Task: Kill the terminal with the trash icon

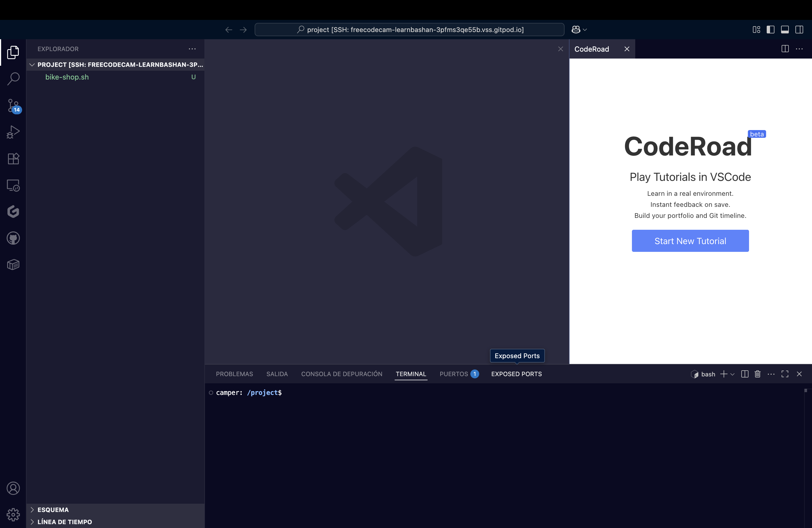Action: point(757,374)
